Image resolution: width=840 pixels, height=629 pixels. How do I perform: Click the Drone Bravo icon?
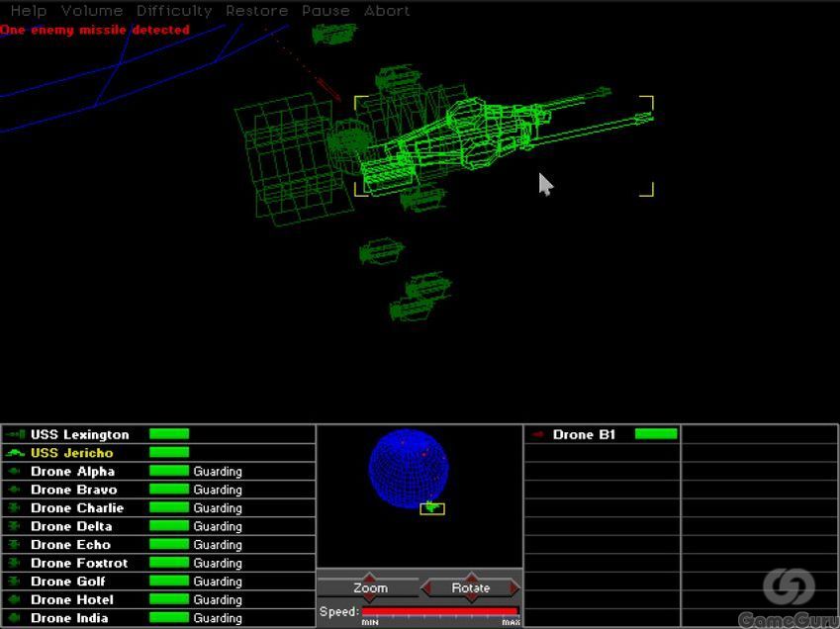click(x=15, y=490)
